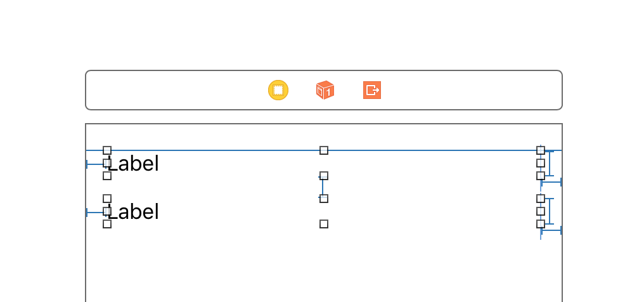Select the yellow View Controller icon
The height and width of the screenshot is (302, 644).
[x=278, y=90]
